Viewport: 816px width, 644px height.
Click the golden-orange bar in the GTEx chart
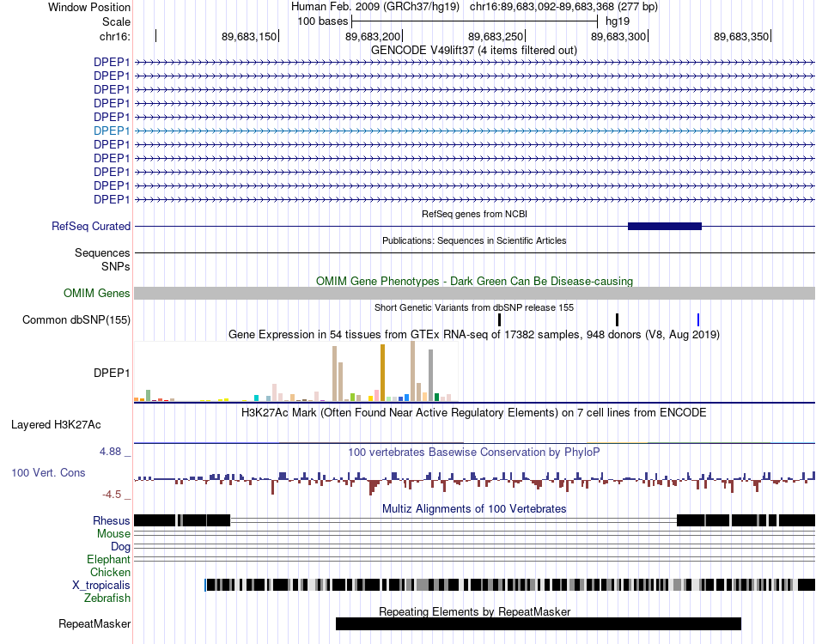pos(382,373)
